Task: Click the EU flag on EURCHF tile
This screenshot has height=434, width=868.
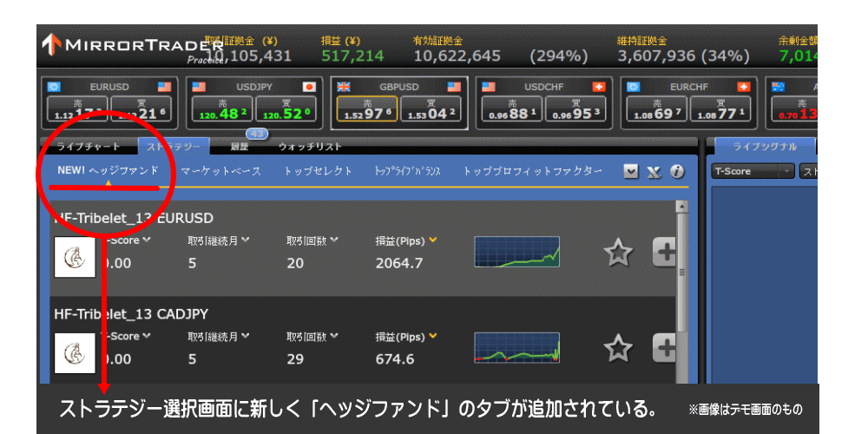Action: (x=634, y=87)
